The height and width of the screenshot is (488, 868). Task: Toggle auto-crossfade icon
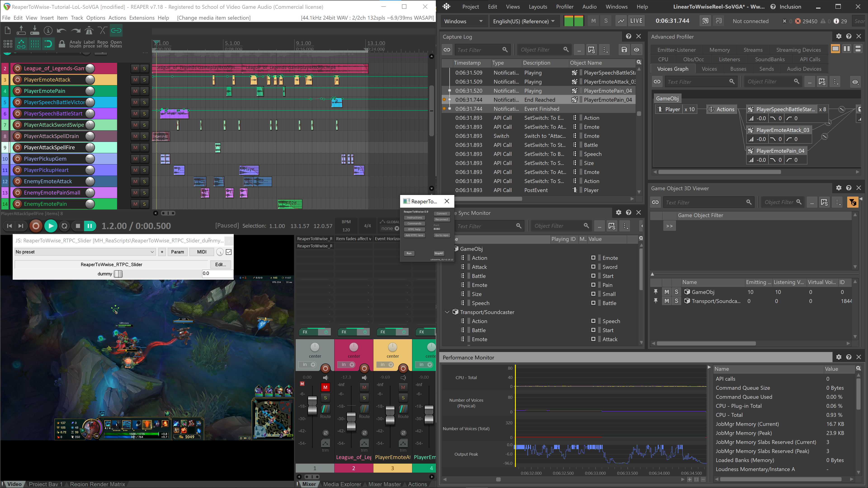[102, 31]
